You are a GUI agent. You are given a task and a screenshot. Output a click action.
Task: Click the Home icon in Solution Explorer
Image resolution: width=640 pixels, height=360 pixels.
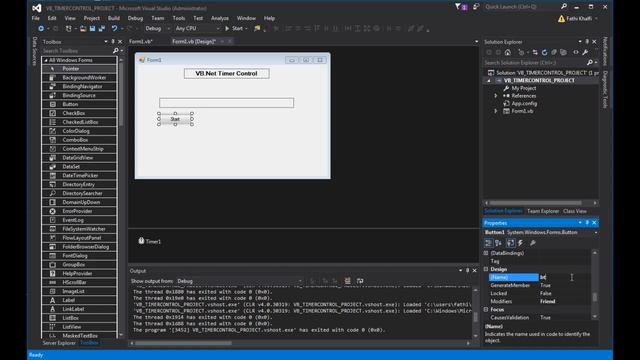click(x=508, y=52)
